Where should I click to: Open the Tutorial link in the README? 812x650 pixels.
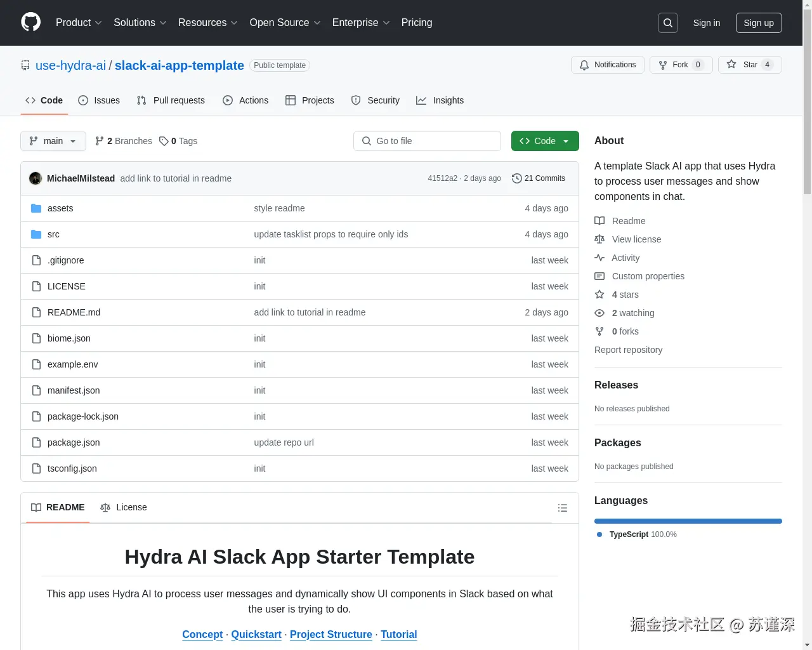click(x=398, y=634)
